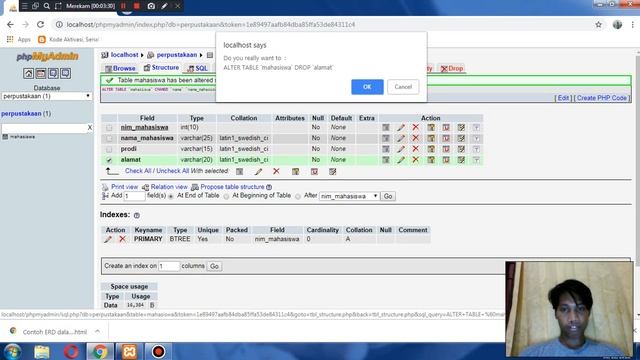Open MySQL documentation icon in sidebar
This screenshot has height=360, width=640.
coord(65,73)
